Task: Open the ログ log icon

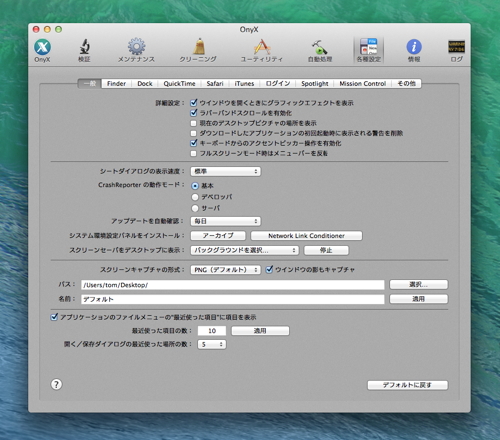Action: click(456, 50)
